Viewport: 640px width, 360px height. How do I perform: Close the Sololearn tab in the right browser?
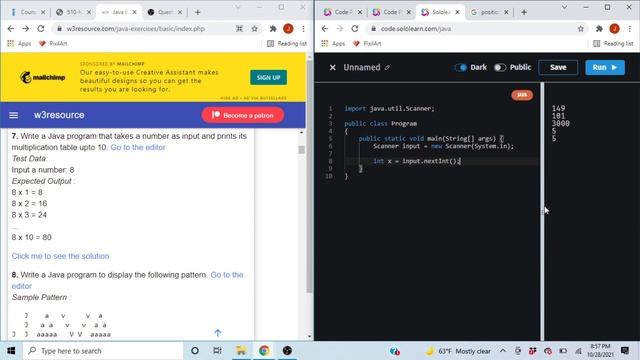click(457, 12)
